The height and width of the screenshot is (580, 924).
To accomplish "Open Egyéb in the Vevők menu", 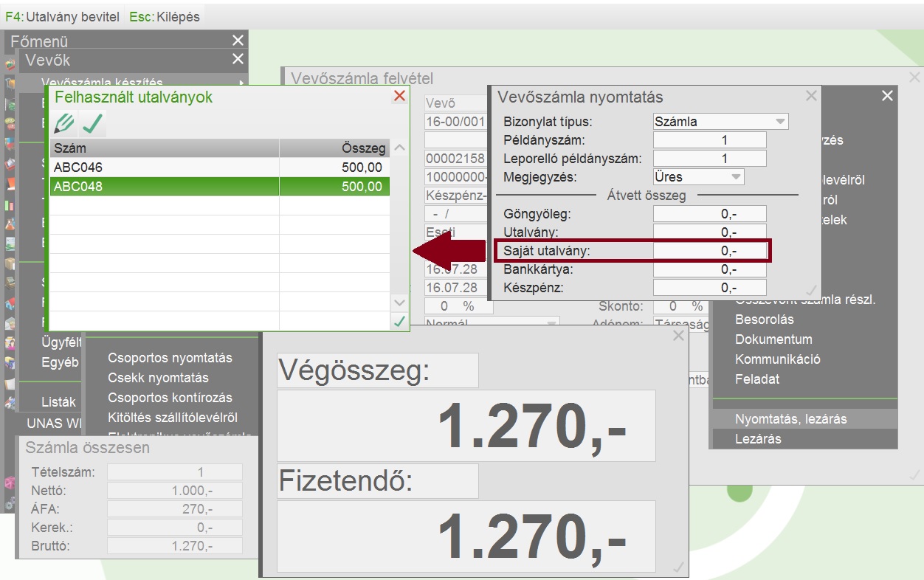I will point(60,362).
